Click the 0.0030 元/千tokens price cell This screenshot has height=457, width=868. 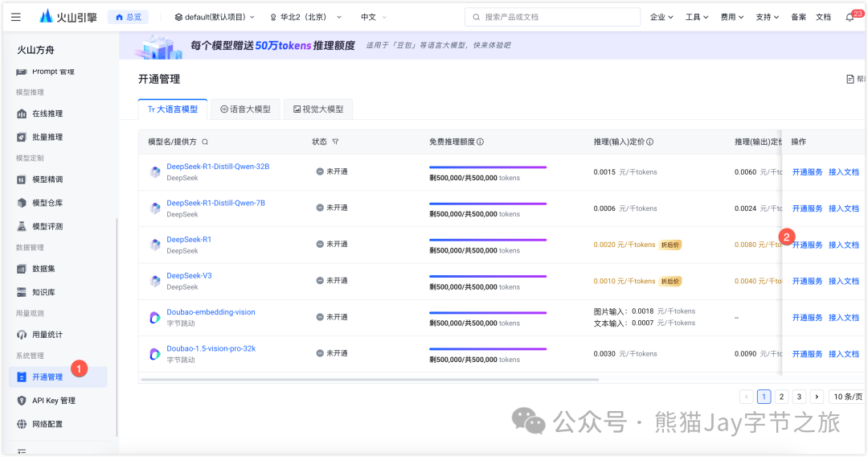click(x=625, y=354)
